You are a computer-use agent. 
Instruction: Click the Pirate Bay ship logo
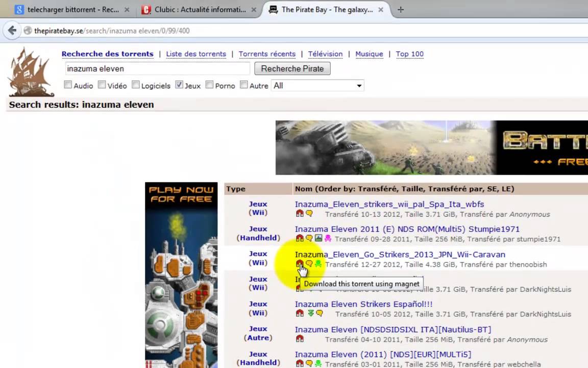pos(31,72)
